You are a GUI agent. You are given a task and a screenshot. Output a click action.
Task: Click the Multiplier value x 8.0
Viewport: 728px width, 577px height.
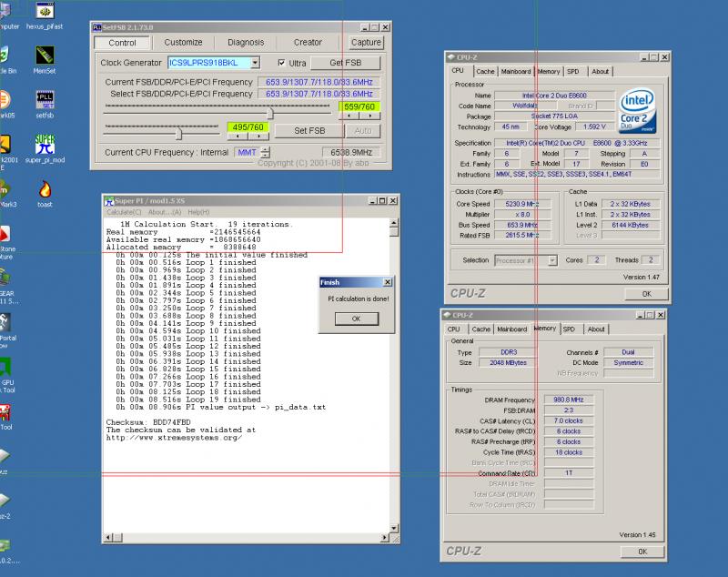[x=522, y=215]
